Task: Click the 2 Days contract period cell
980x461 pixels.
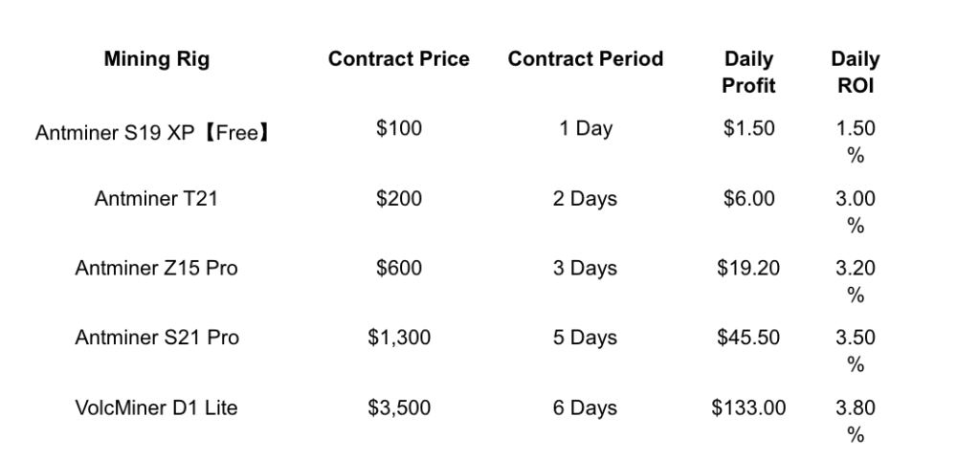Action: tap(585, 199)
